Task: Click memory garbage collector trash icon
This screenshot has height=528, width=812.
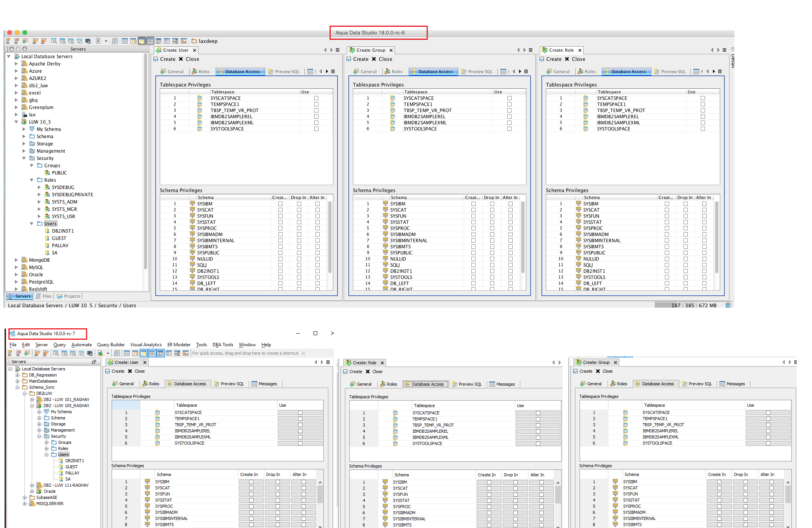Action: pos(728,305)
